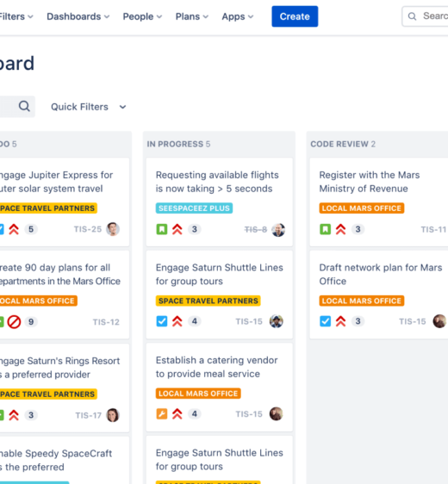Open the Apps dropdown menu
The image size is (448, 484).
coord(238,16)
